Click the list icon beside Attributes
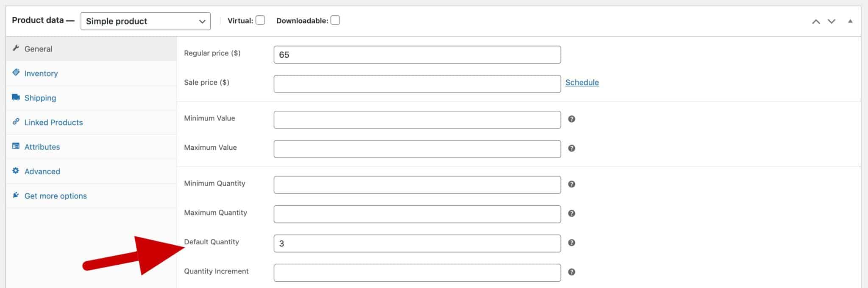 pos(16,146)
